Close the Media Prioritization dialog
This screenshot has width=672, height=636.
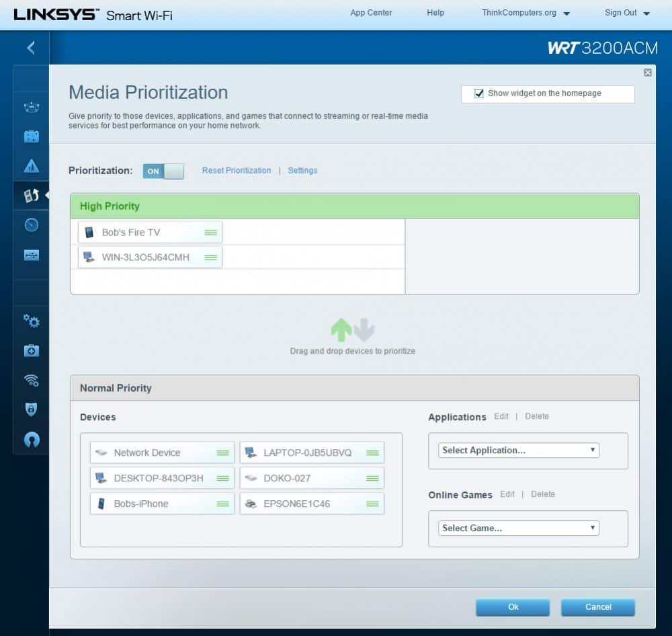click(648, 73)
